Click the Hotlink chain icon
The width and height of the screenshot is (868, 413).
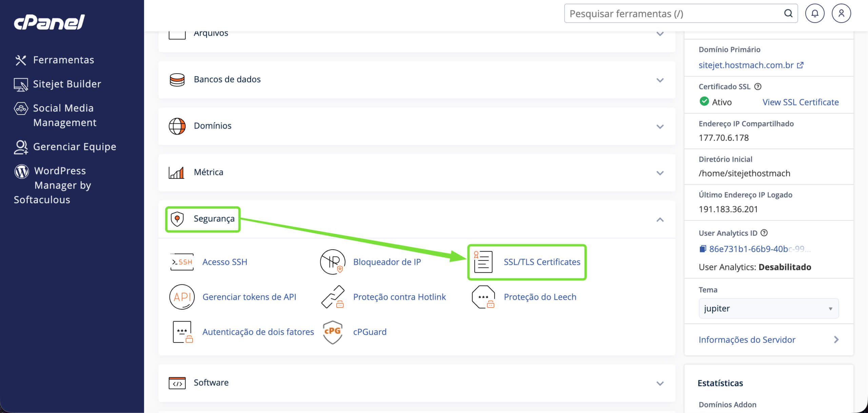tap(333, 297)
